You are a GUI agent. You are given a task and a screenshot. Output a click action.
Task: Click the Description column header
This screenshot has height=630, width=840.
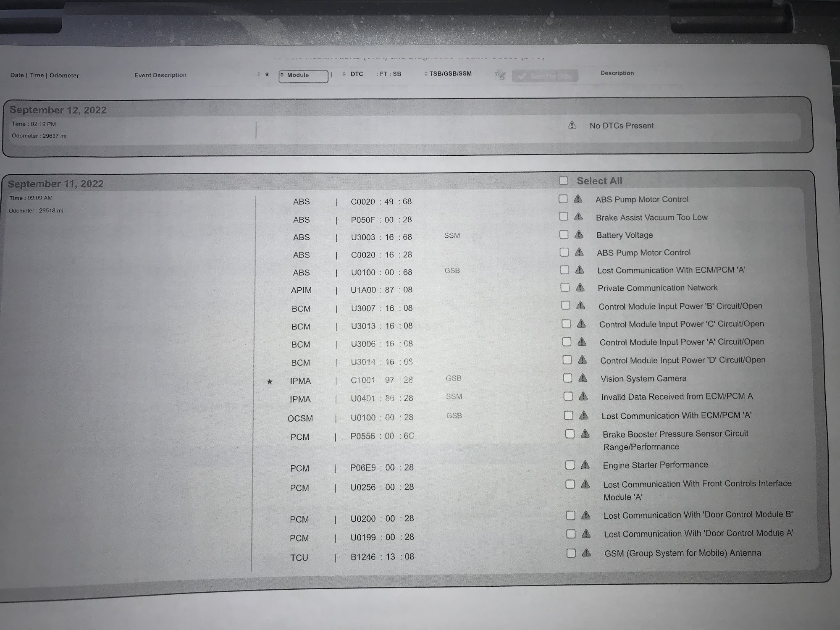pyautogui.click(x=617, y=73)
